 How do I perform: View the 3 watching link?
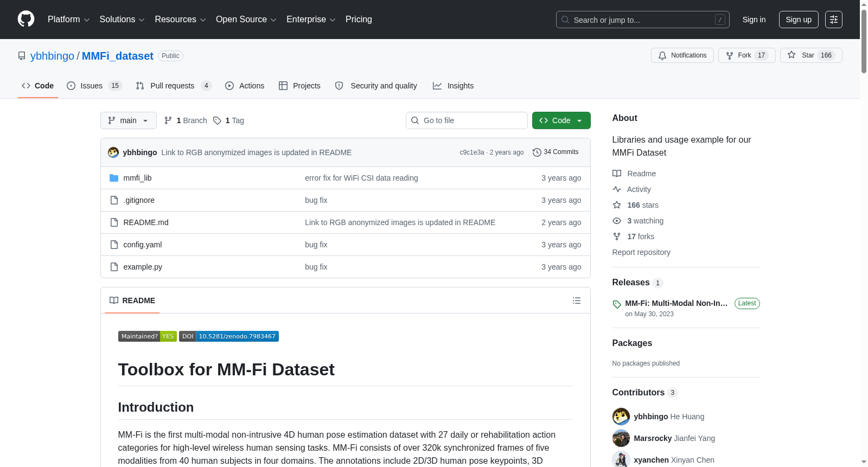(638, 221)
